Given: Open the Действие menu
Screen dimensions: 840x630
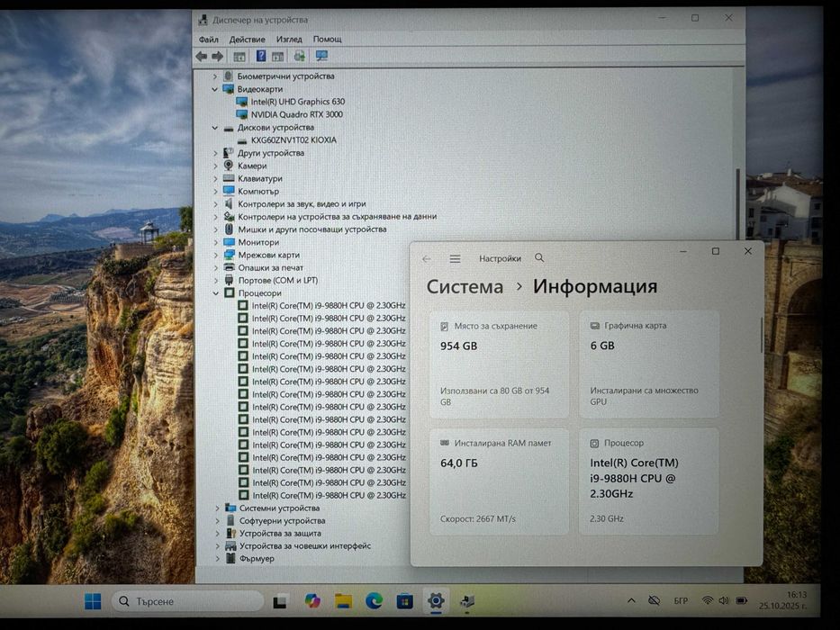Looking at the screenshot, I should (x=247, y=39).
